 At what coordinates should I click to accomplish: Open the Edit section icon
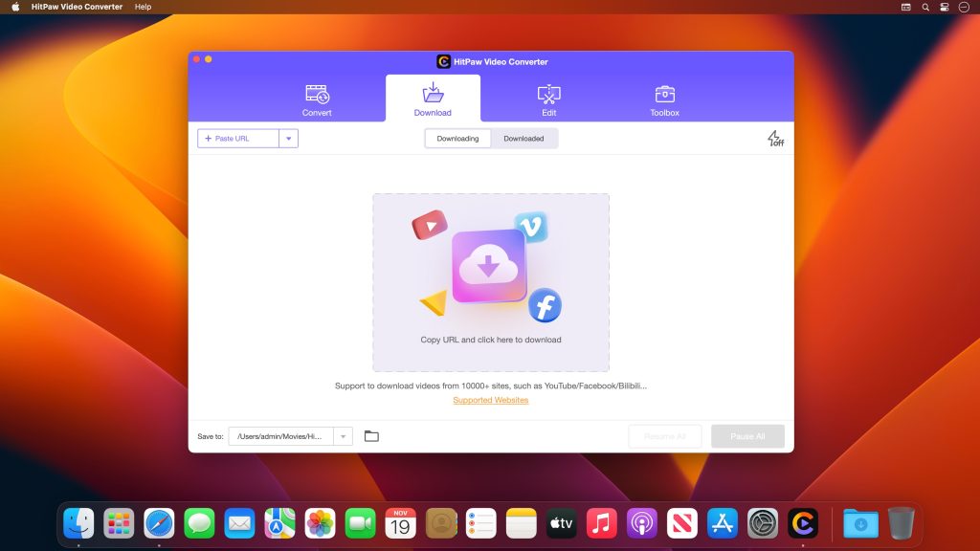tap(548, 92)
